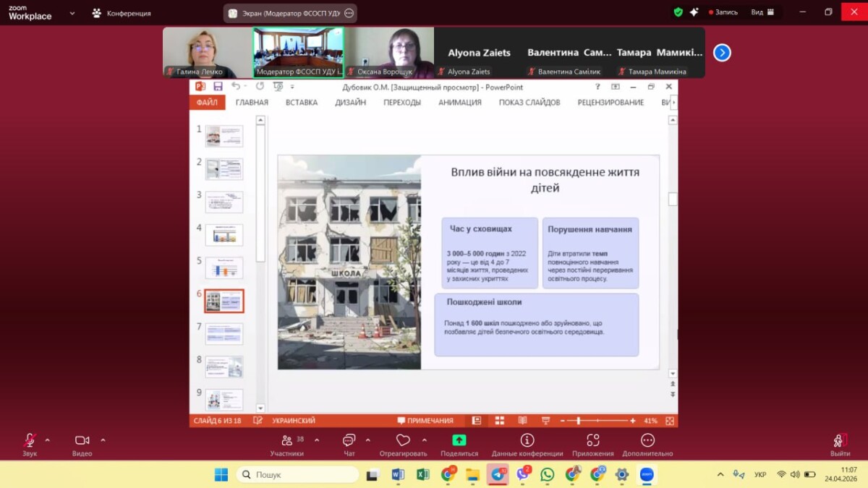Toggle the camera with Видео button
868x488 pixels.
click(82, 440)
